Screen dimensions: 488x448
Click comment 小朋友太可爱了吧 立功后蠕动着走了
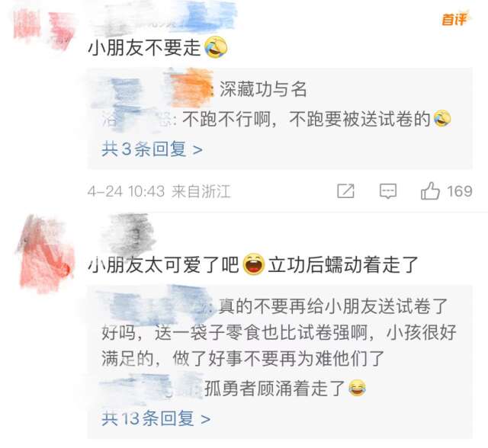click(252, 264)
